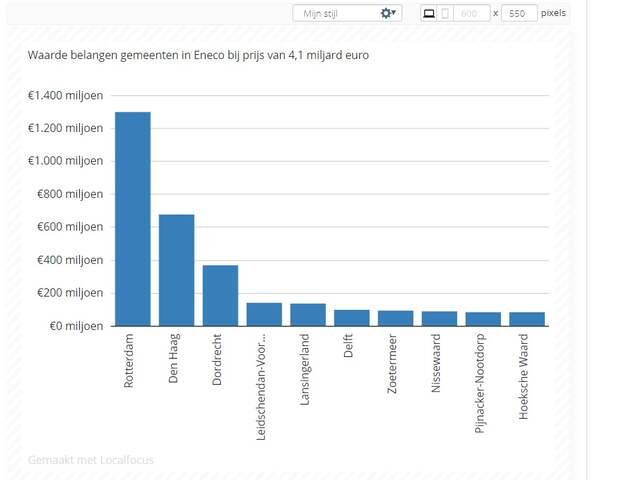The height and width of the screenshot is (480, 640).
Task: Click the Lansingerland category label
Action: click(x=305, y=369)
